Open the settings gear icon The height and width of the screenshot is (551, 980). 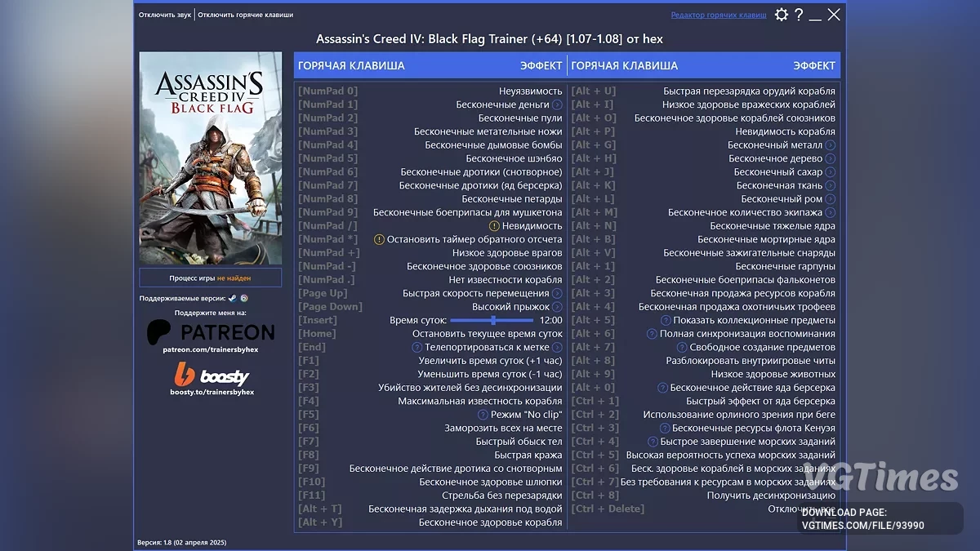point(782,15)
